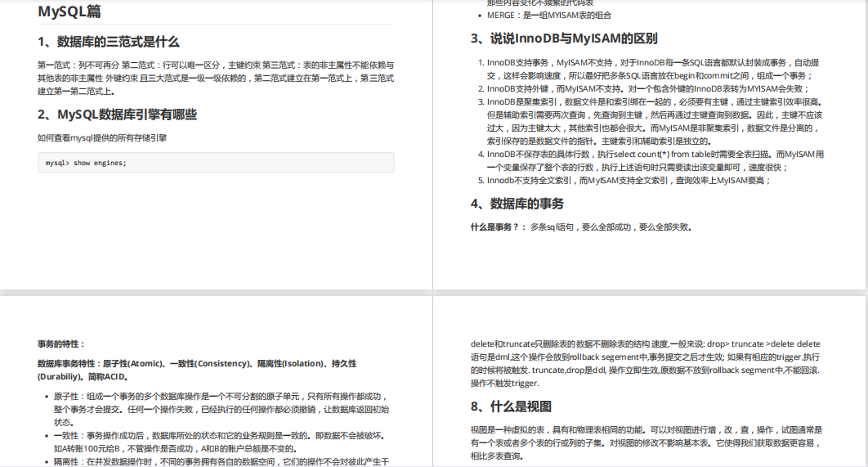Click paragraph starting "第一范式：列不可再分"
Screen dimensions: 868x467
tap(216, 79)
